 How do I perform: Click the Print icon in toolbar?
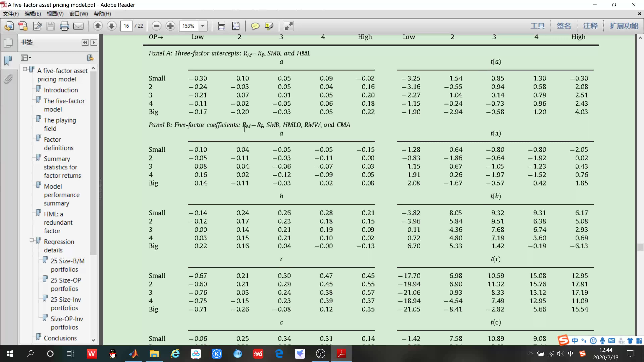click(64, 26)
